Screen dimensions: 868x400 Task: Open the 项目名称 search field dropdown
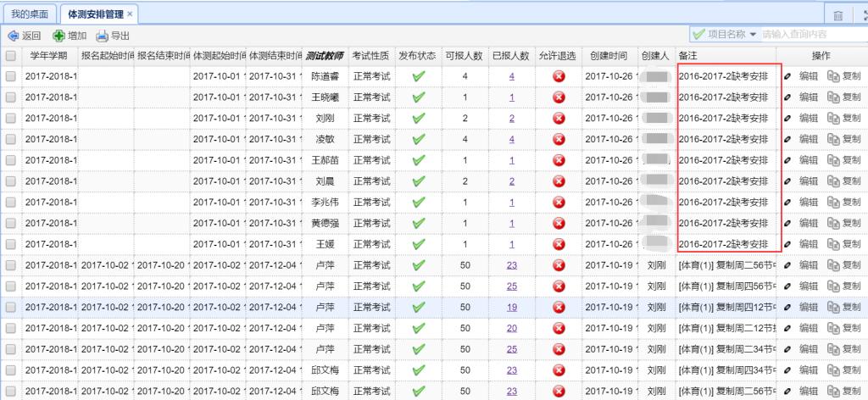pyautogui.click(x=753, y=35)
